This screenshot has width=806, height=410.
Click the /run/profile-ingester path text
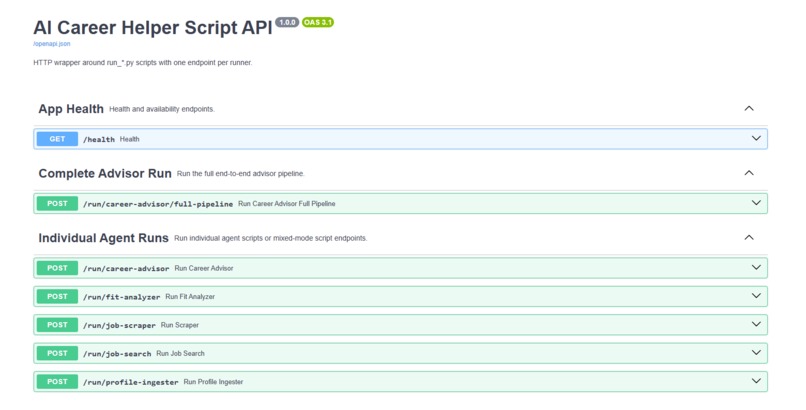coord(131,382)
